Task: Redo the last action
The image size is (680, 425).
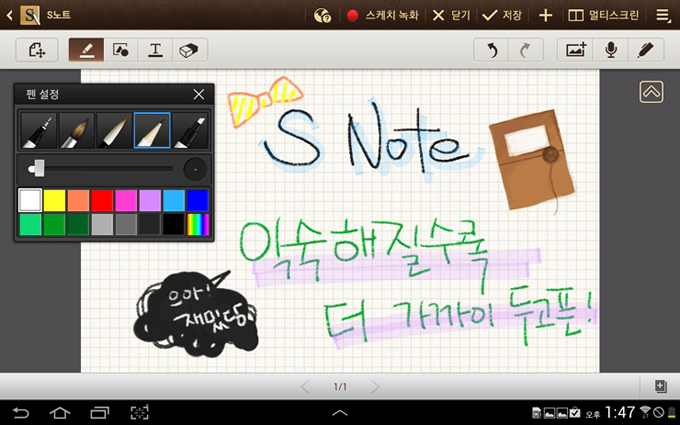Action: click(526, 50)
